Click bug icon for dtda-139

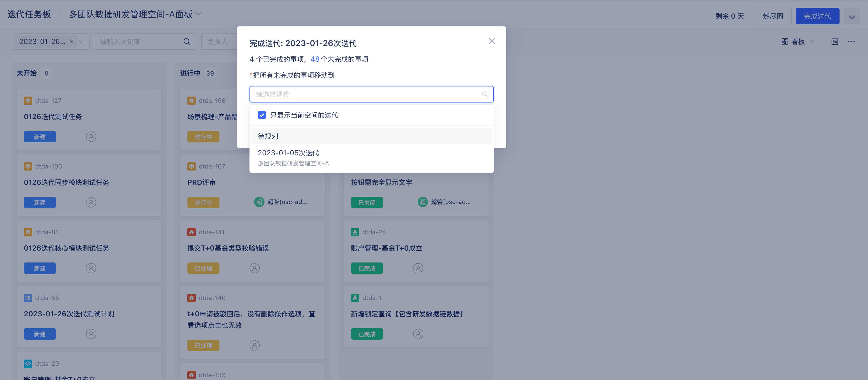click(192, 375)
